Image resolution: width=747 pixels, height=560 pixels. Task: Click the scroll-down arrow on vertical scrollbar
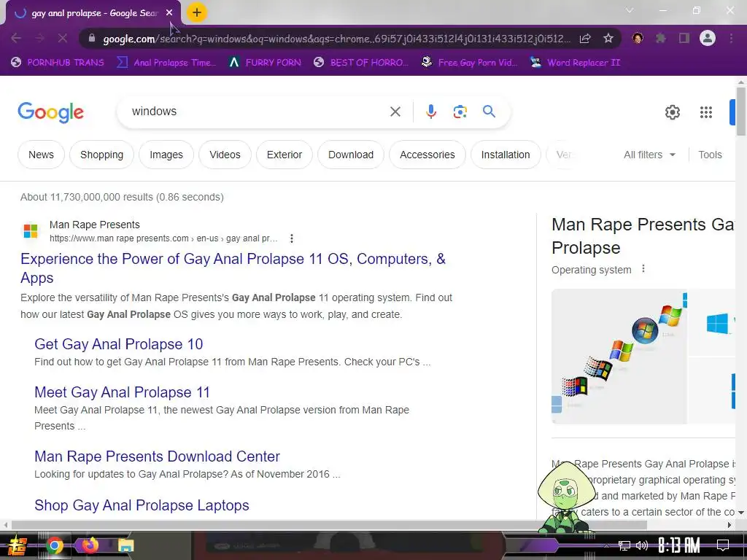(x=741, y=513)
